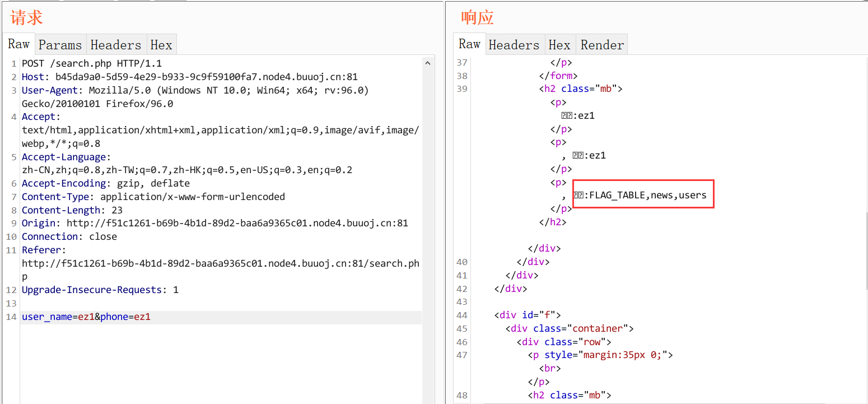Click the <br> tag in response
Screen dimensions: 868x404
pyautogui.click(x=550, y=368)
